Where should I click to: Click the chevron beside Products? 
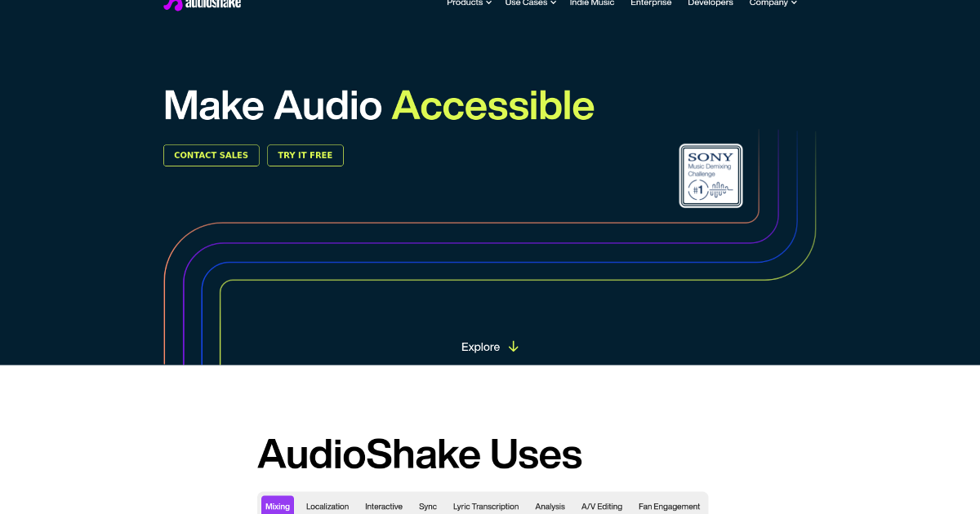pos(490,2)
